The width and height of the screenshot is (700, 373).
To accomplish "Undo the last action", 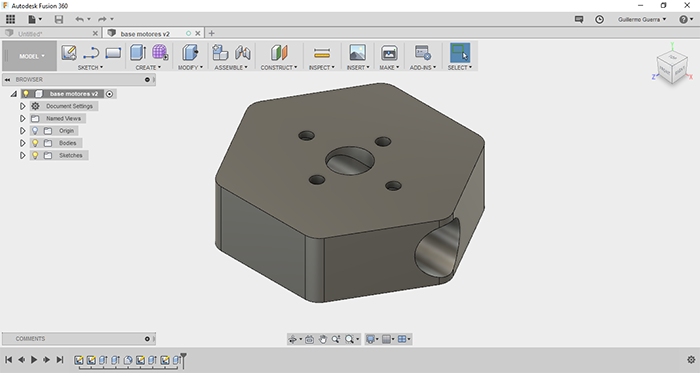I will point(79,19).
